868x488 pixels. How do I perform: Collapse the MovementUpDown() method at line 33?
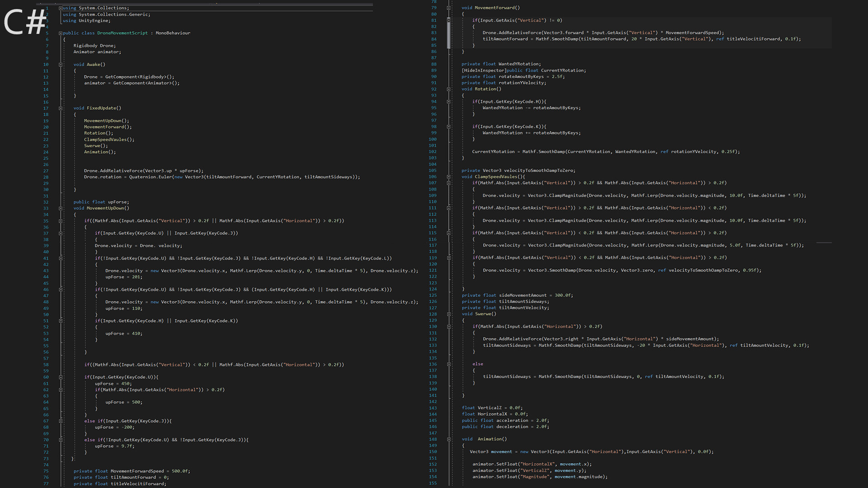point(61,208)
